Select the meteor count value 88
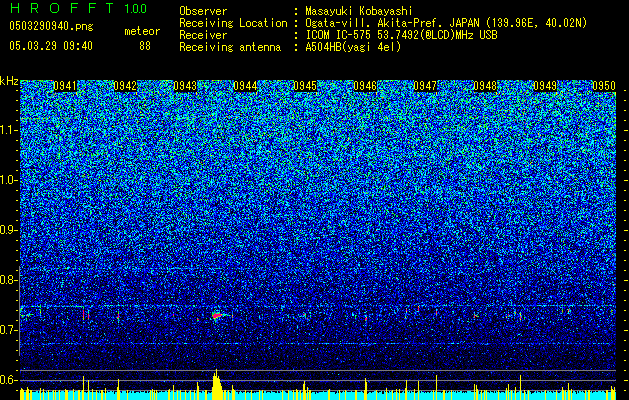This screenshot has height=400, width=629. [145, 46]
